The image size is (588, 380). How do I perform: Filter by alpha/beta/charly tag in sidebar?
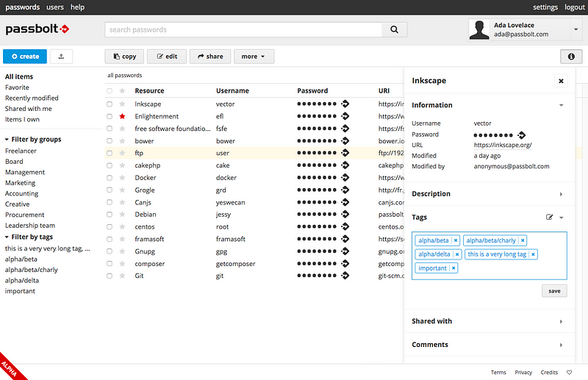pos(32,270)
